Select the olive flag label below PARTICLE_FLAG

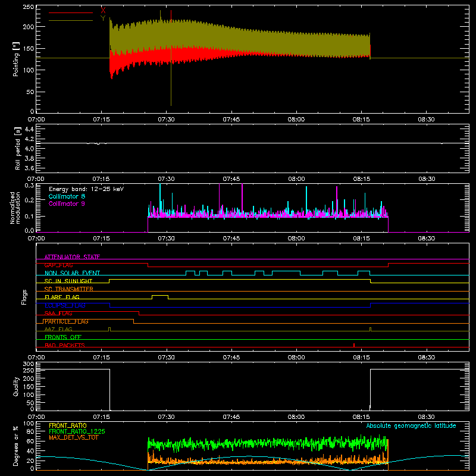[x=58, y=329]
